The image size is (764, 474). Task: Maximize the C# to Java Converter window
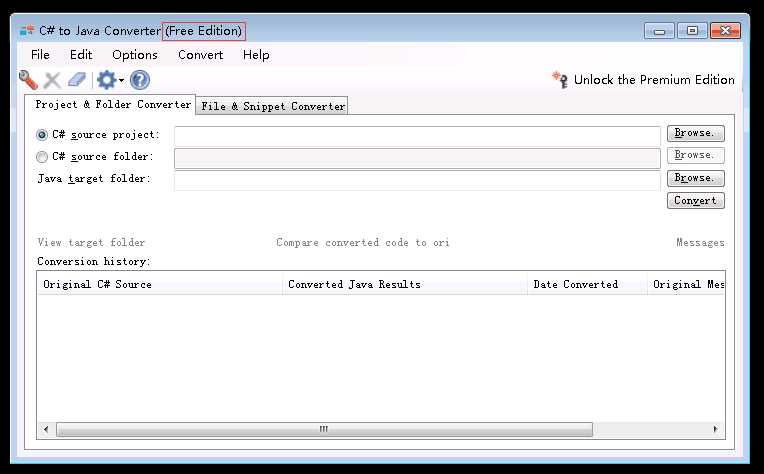[692, 31]
